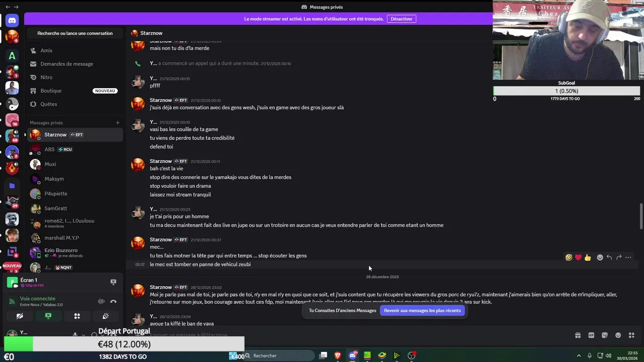Image resolution: width=644 pixels, height=362 pixels.
Task: Open the rome62 group conversation
Action: (75, 223)
